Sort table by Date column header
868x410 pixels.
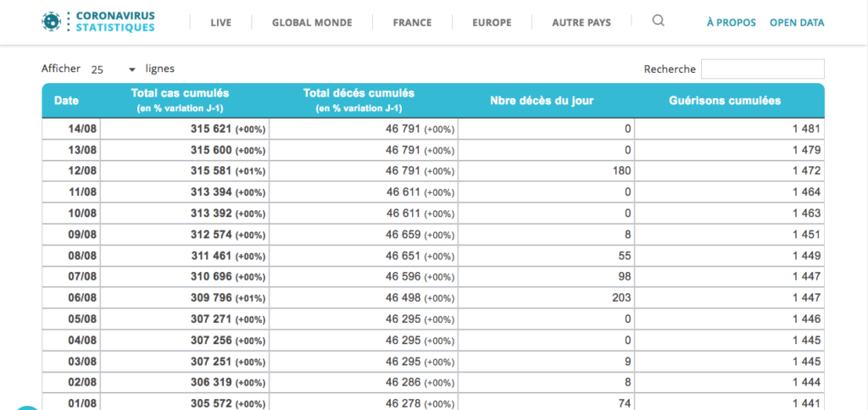pyautogui.click(x=66, y=101)
